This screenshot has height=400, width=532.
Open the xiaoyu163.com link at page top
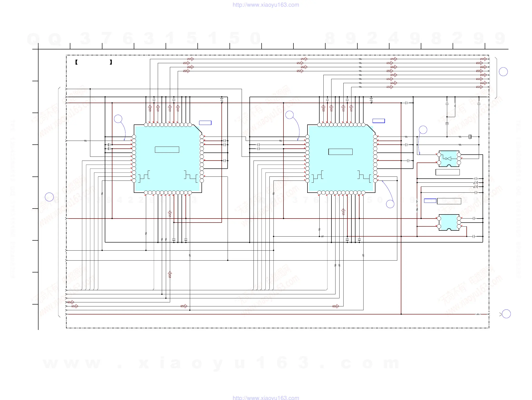pos(266,5)
